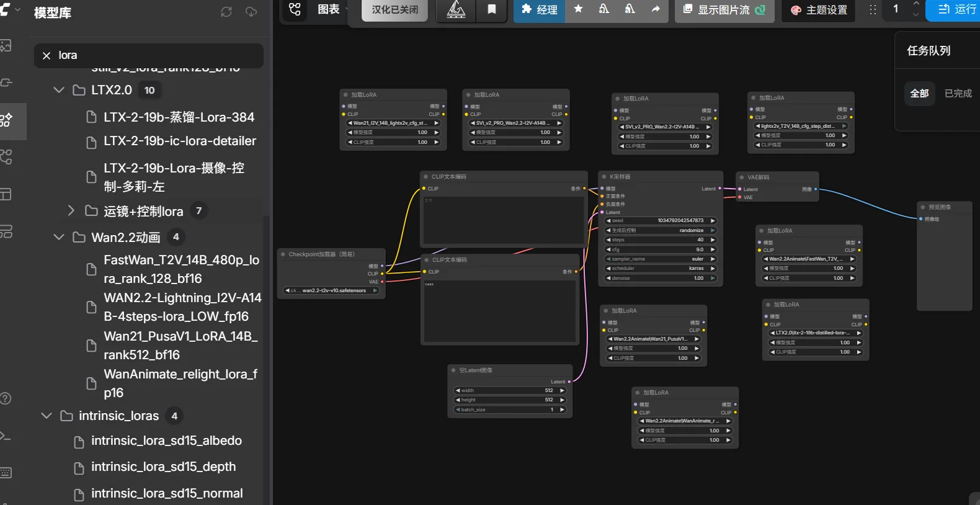Open the image assets sidebar icon
Image resolution: width=980 pixels, height=505 pixels.
(x=6, y=46)
